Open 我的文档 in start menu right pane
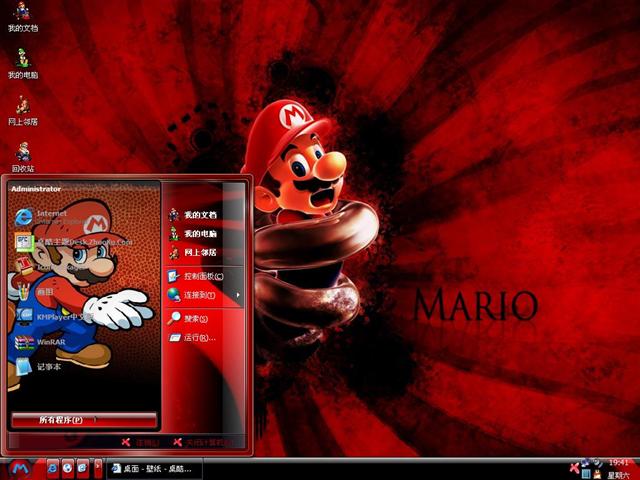Image resolution: width=640 pixels, height=480 pixels. [193, 215]
